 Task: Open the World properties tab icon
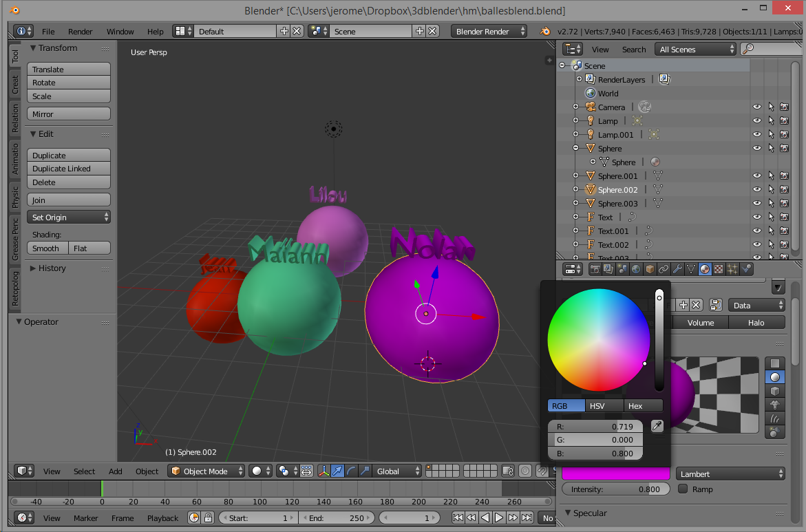click(636, 269)
